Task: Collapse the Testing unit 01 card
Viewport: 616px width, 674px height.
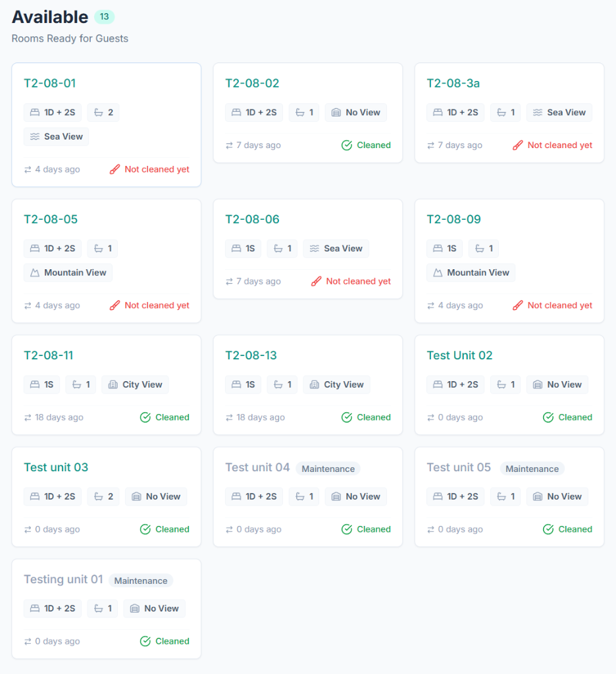Action: [63, 579]
